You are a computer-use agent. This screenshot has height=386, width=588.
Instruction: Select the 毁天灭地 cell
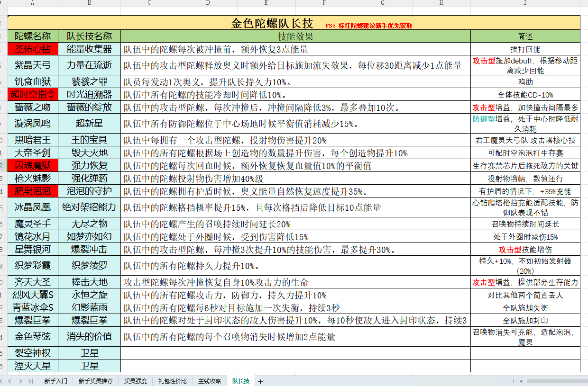pyautogui.click(x=89, y=153)
